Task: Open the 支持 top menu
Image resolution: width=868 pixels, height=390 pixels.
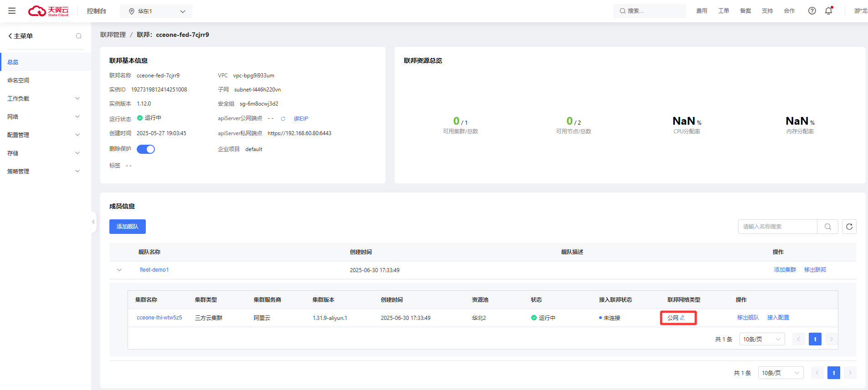Action: 767,11
